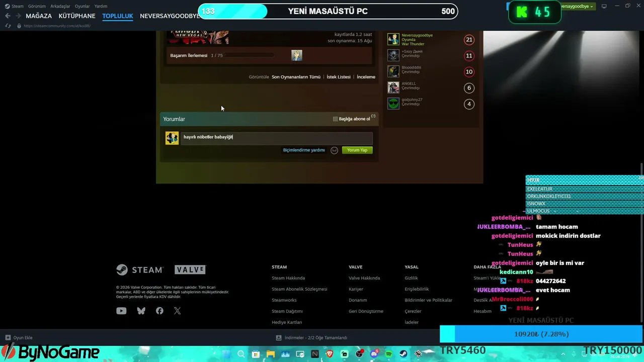The image size is (644, 362).
Task: Open the 'Valve Hakkında' footer link
Action: point(364,278)
